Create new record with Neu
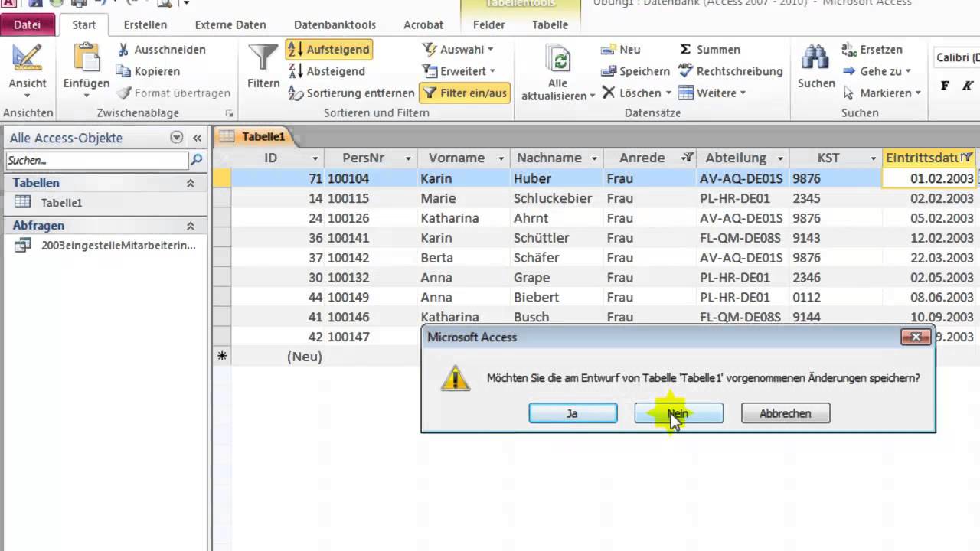This screenshot has width=980, height=551. pos(621,49)
